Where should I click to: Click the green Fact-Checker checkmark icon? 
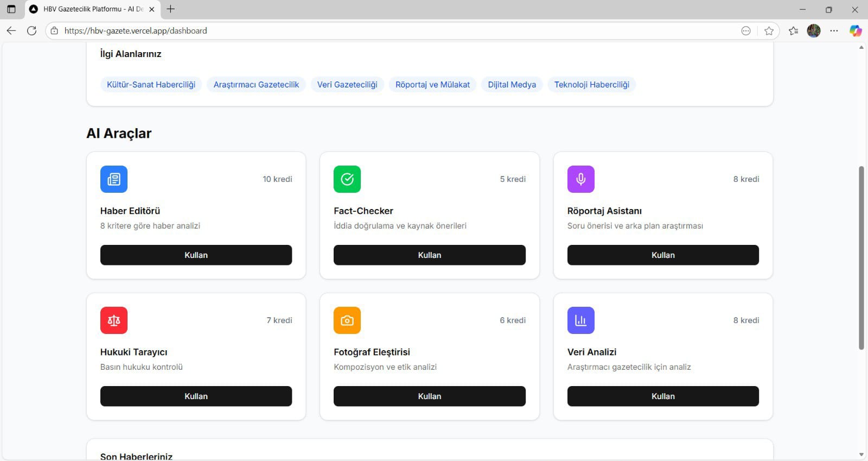(347, 179)
